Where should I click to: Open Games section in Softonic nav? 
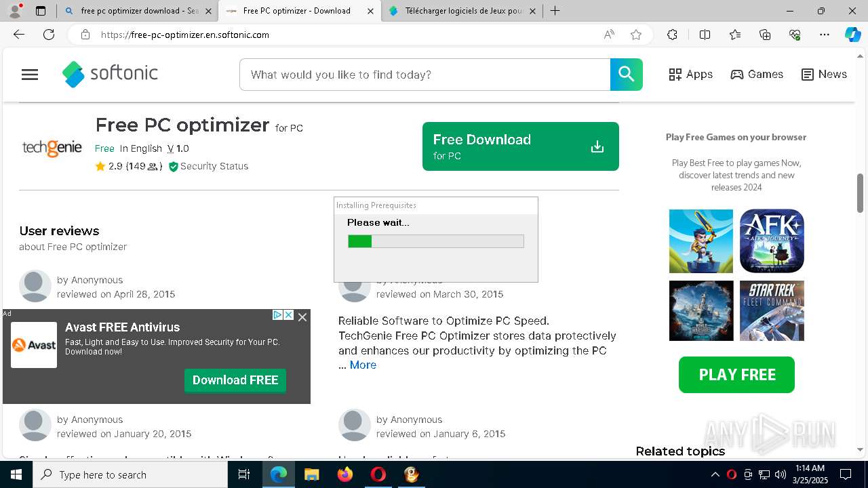point(757,75)
